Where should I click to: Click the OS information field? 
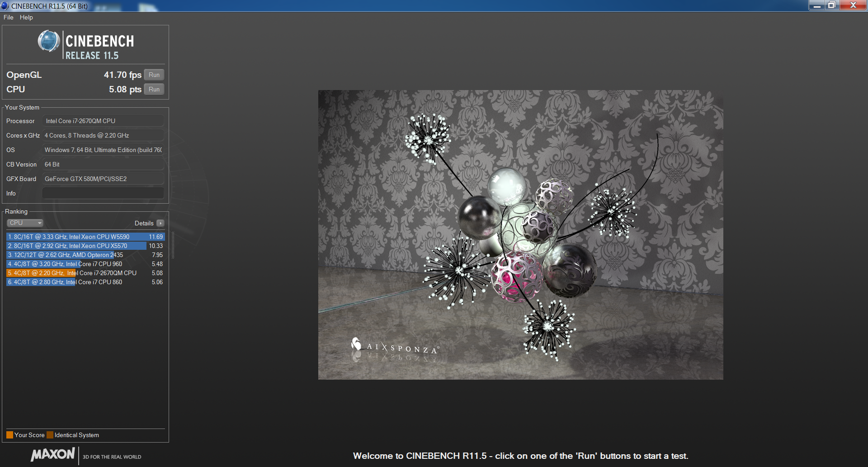[x=103, y=150]
